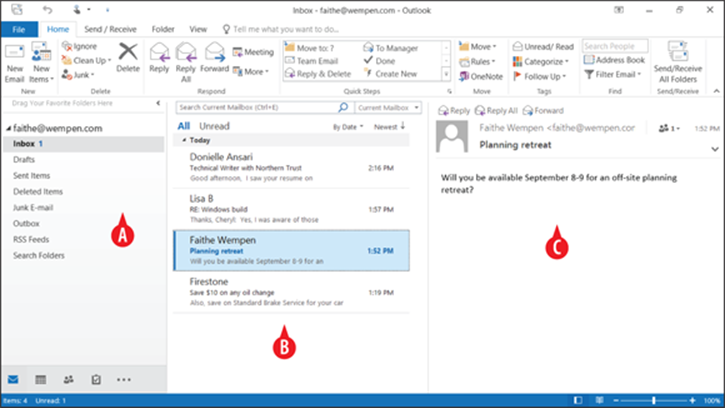725x408 pixels.
Task: Click the Search Current Mailbox field
Action: click(x=257, y=107)
